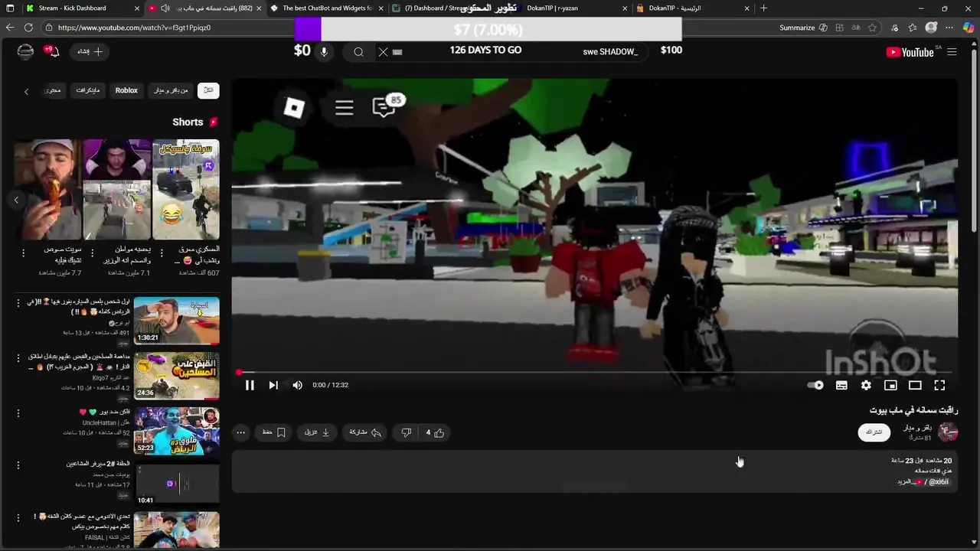Mute the YouTube tab using its speaker icon

click(x=165, y=8)
